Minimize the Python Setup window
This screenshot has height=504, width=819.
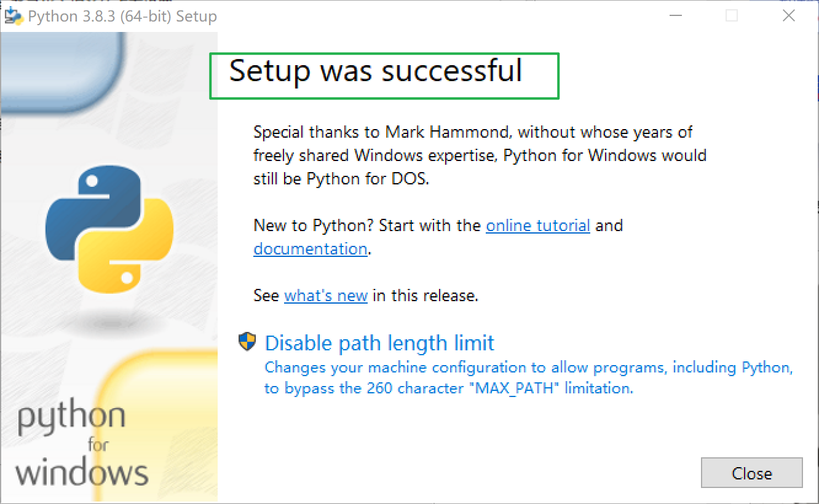[x=675, y=15]
